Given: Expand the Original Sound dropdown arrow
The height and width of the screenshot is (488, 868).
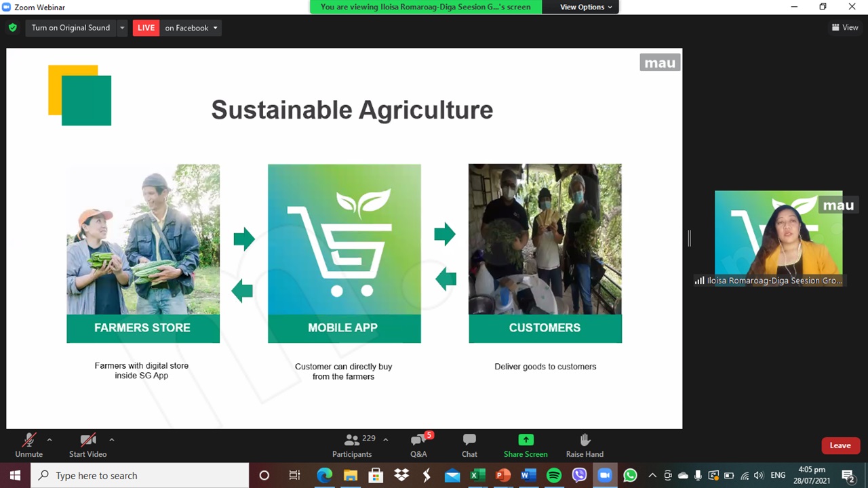Looking at the screenshot, I should [x=122, y=28].
